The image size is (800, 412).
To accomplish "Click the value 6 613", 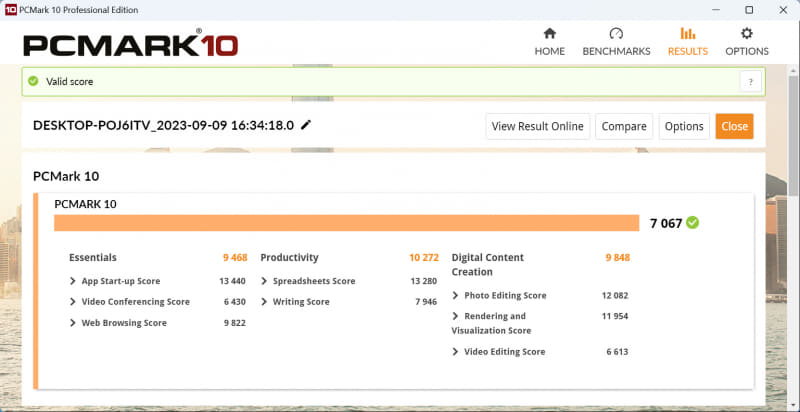I will 617,352.
